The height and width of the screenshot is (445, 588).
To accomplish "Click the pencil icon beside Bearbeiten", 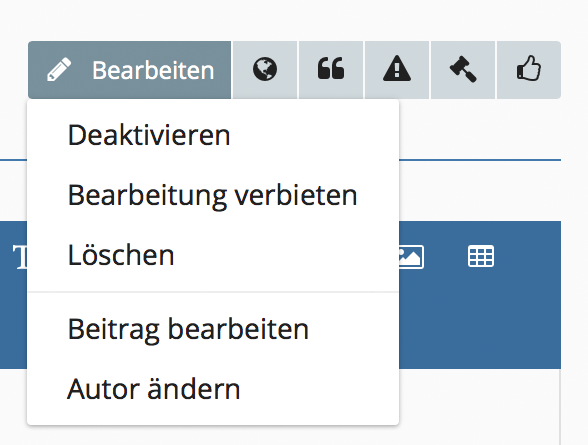I will point(59,69).
